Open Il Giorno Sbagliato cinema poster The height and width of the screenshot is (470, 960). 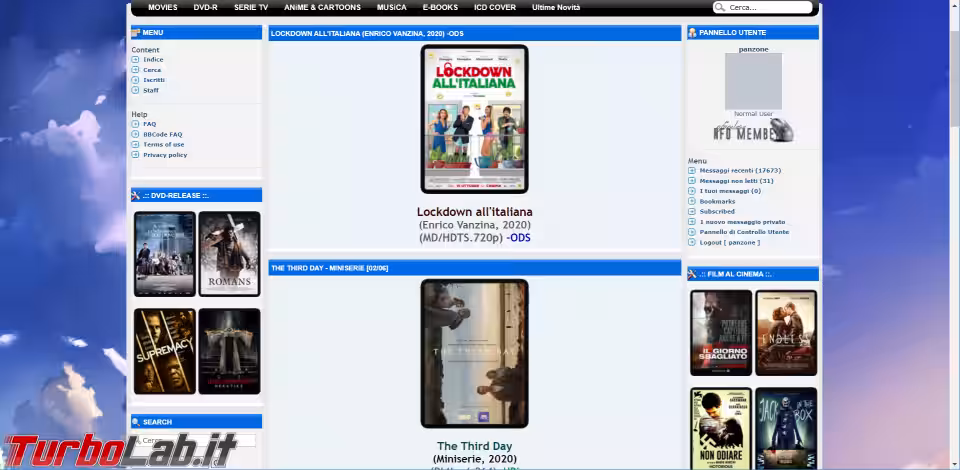pos(721,333)
